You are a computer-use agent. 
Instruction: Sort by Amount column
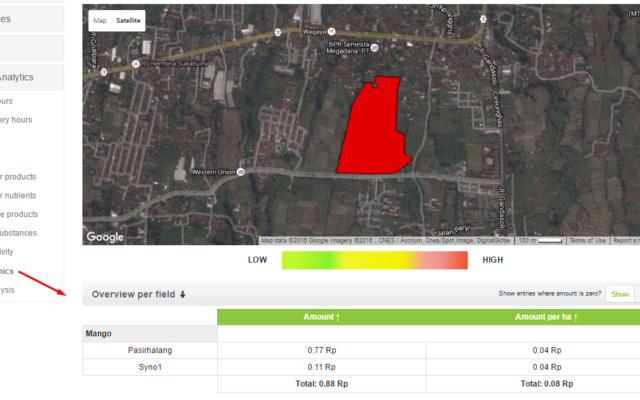coord(321,317)
